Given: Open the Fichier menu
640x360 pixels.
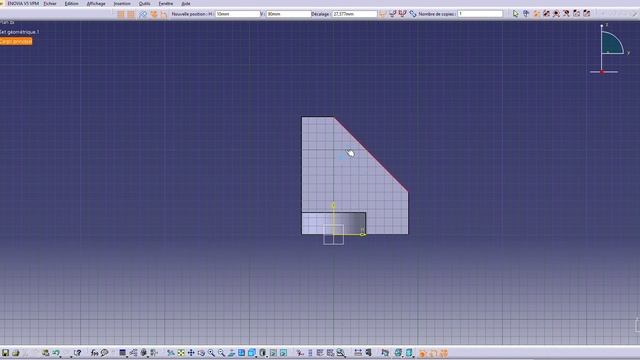Looking at the screenshot, I should (50, 3).
